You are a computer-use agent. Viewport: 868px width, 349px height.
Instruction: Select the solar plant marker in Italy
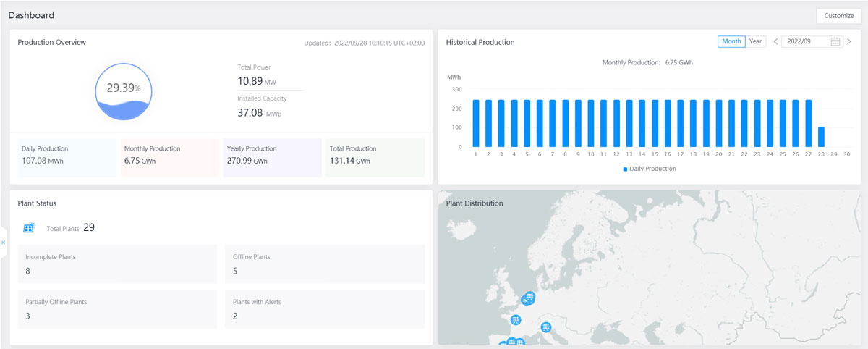(x=546, y=327)
